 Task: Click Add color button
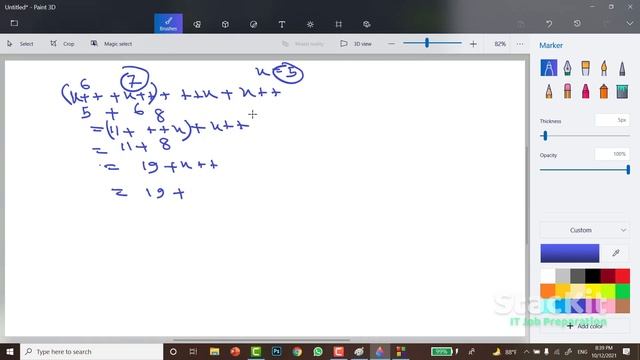click(585, 326)
